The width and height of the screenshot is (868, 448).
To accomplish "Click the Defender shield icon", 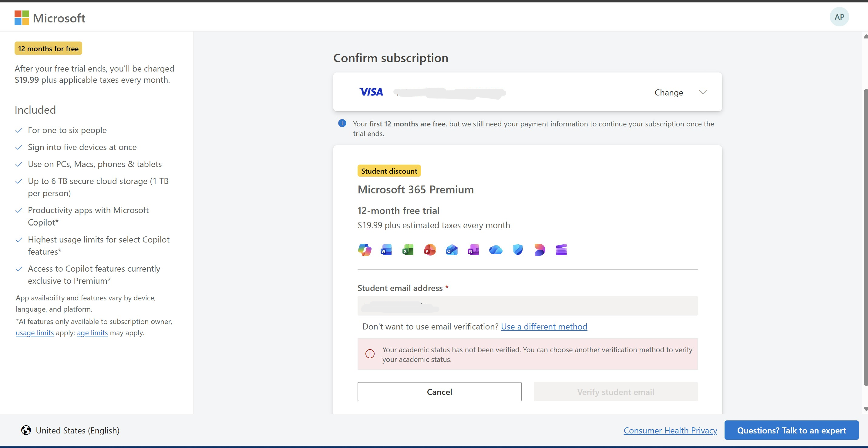I will coord(518,250).
